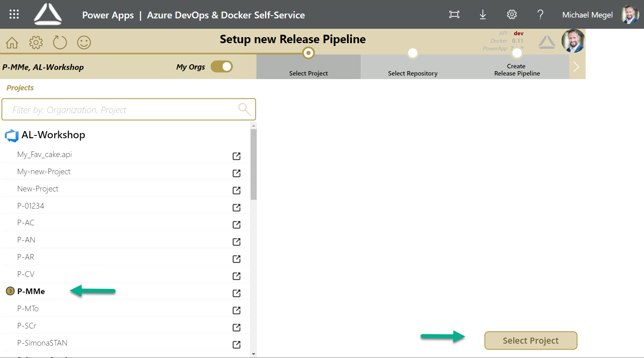Click the user profile photo in app toolbar

[x=573, y=41]
